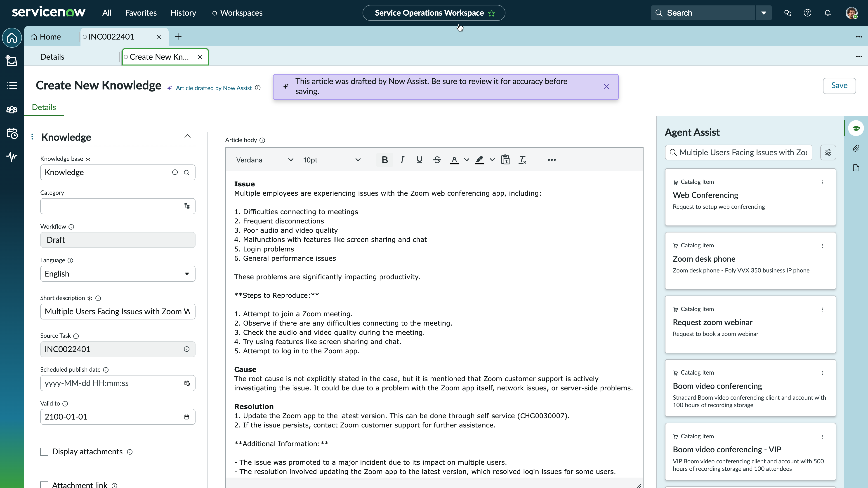
Task: Open the All menu
Action: pyautogui.click(x=107, y=13)
